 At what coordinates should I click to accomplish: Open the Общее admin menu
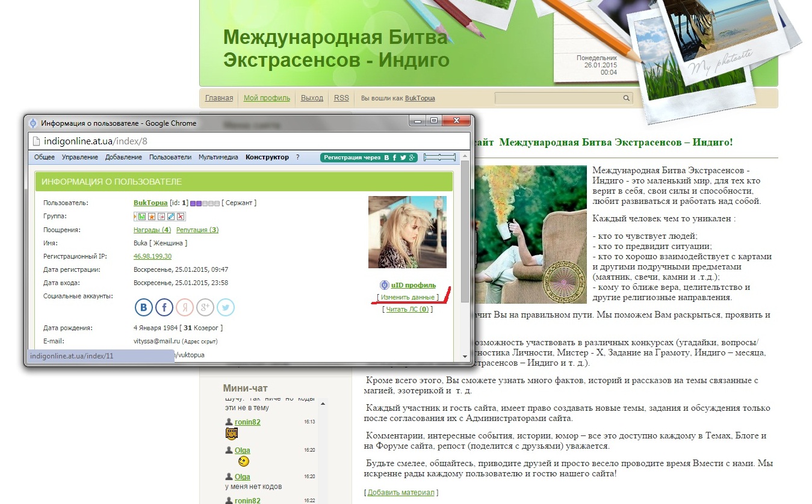(45, 157)
